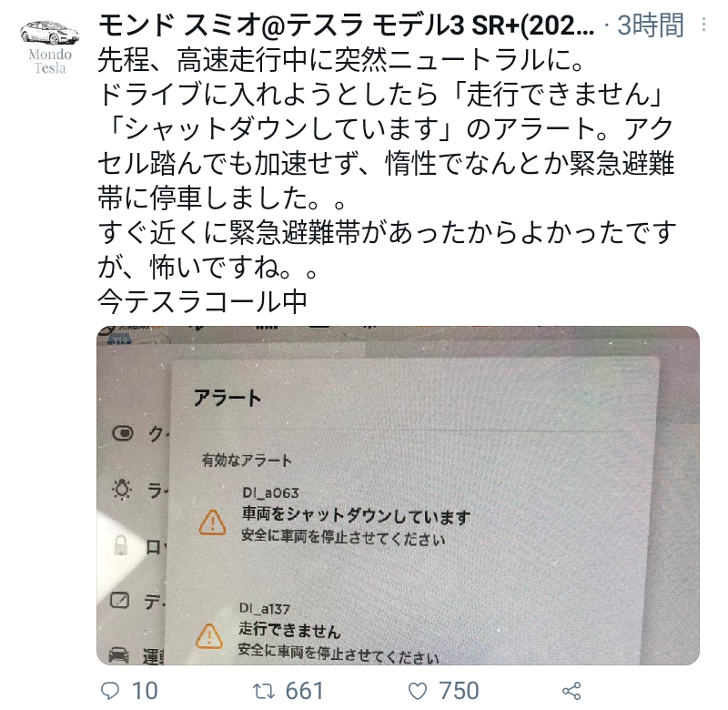This screenshot has height=710, width=728.
Task: Click the reply speech bubble icon
Action: coord(110,692)
